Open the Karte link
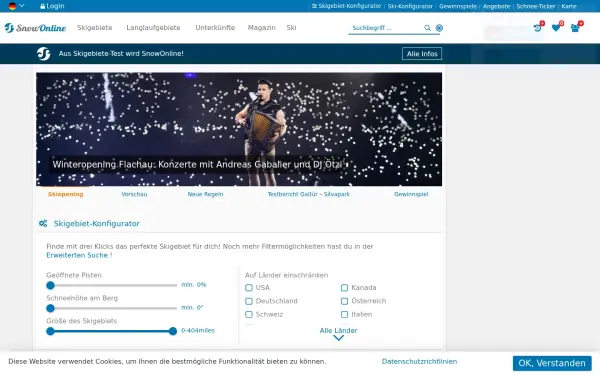600x375 pixels. point(569,6)
